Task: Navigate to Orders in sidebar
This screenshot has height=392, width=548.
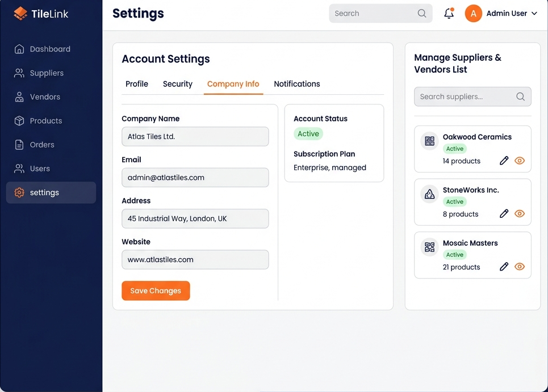Action: click(51, 145)
